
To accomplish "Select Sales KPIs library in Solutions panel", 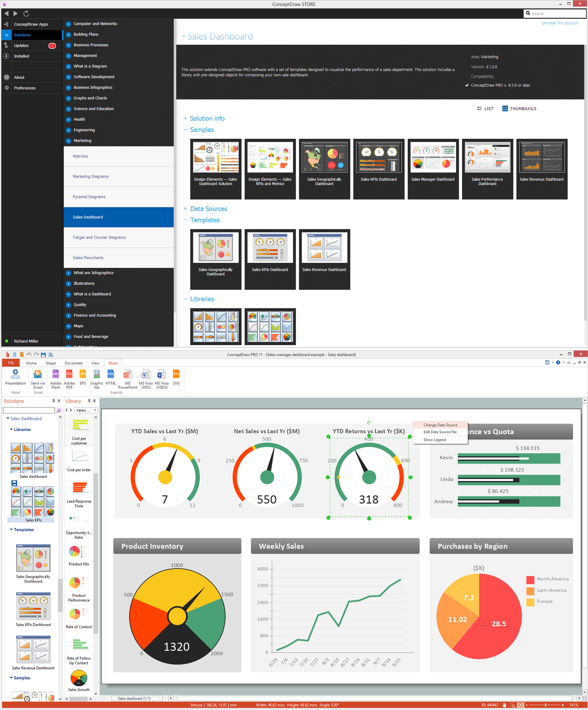I will 33,504.
